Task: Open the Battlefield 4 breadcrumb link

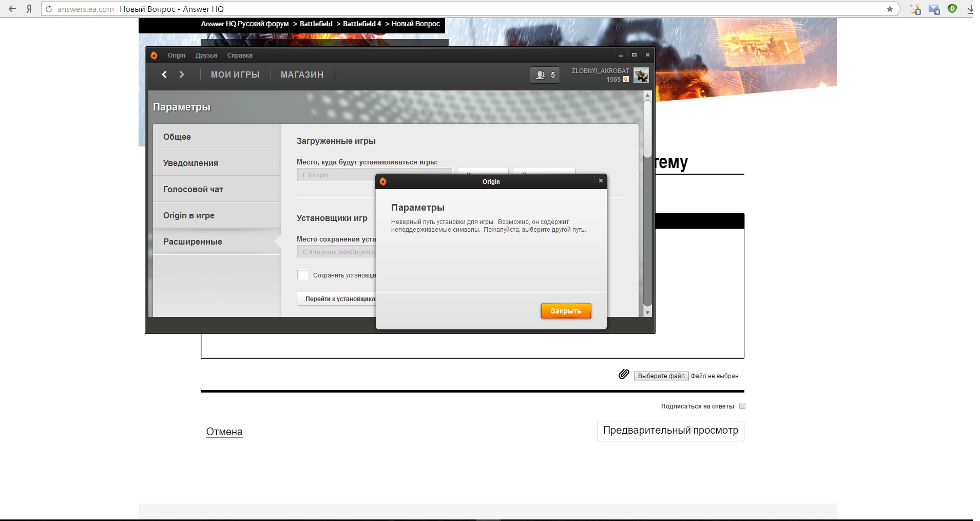Action: point(362,24)
